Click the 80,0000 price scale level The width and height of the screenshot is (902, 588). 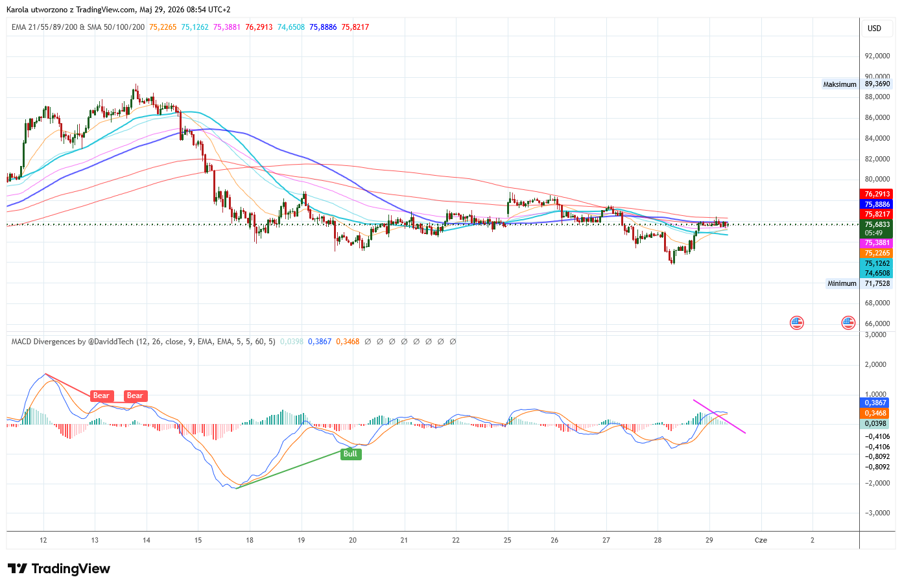click(877, 180)
